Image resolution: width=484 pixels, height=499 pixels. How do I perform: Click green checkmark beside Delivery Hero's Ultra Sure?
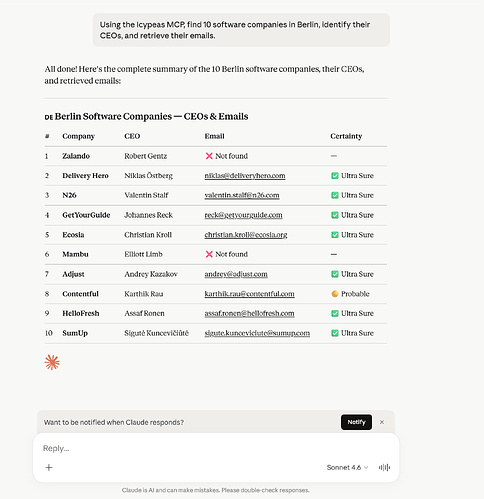tap(335, 176)
